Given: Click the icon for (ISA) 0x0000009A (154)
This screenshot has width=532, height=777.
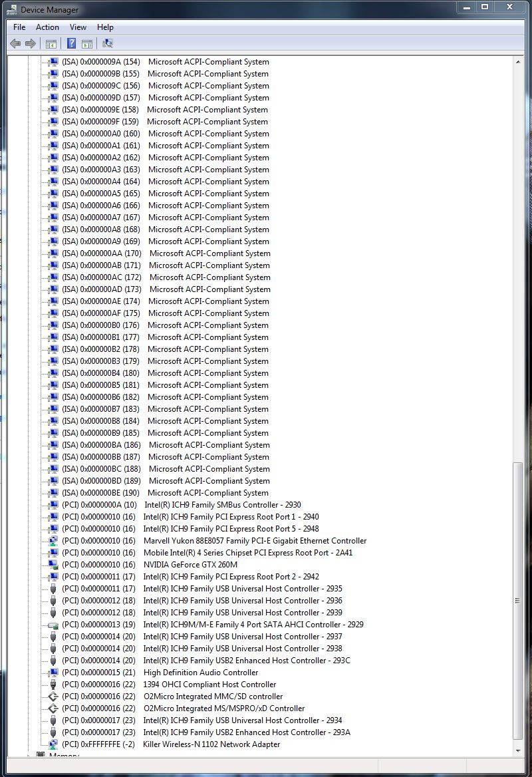Looking at the screenshot, I should pos(53,62).
